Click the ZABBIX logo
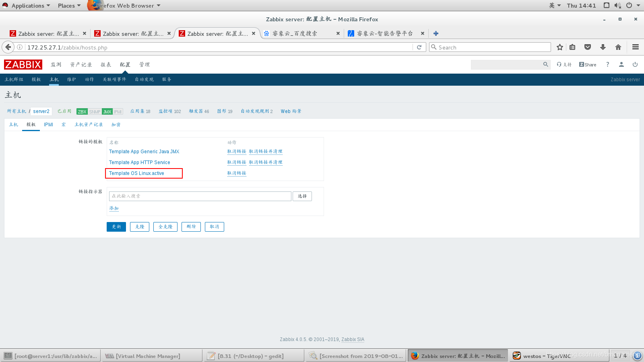This screenshot has height=362, width=644. (23, 64)
